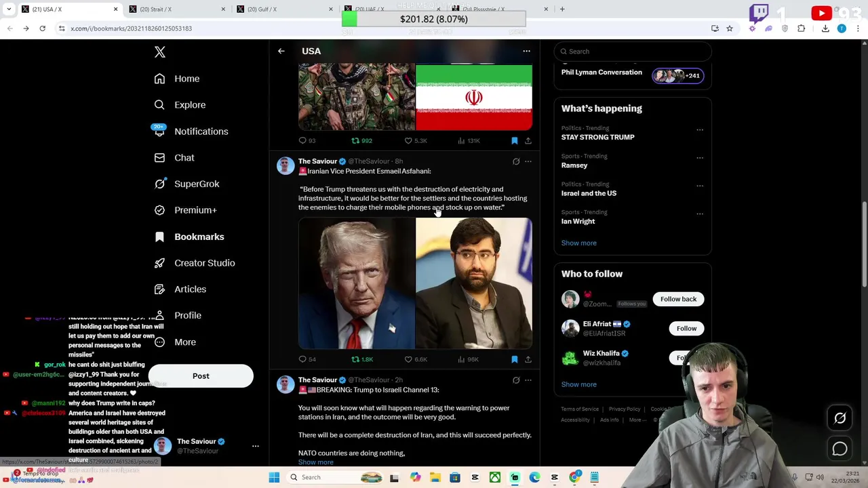The width and height of the screenshot is (868, 488).
Task: Open The Saviour profile on Esmaeil Asfahani post
Action: [317, 161]
